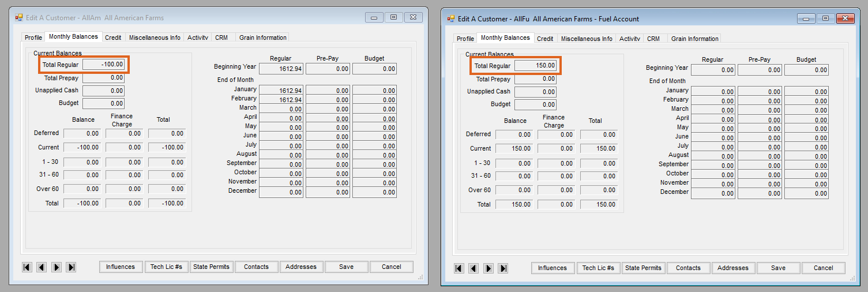Go to last record in Fuel Account window

point(503,268)
